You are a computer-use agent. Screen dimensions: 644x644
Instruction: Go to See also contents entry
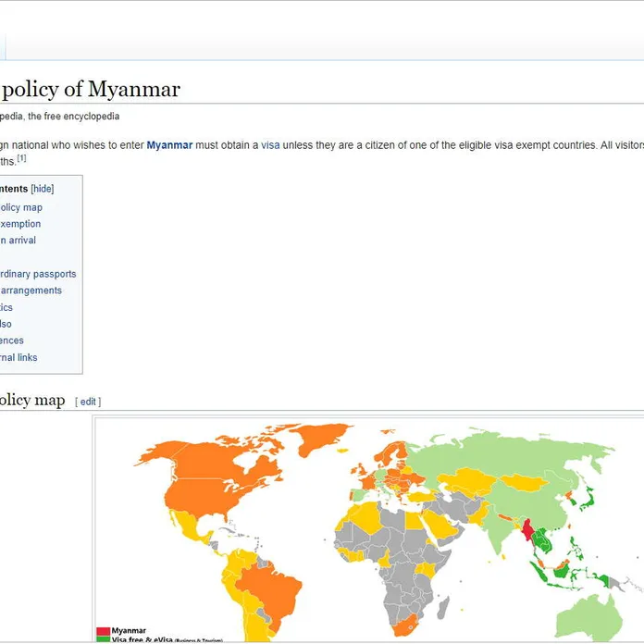pyautogui.click(x=6, y=324)
